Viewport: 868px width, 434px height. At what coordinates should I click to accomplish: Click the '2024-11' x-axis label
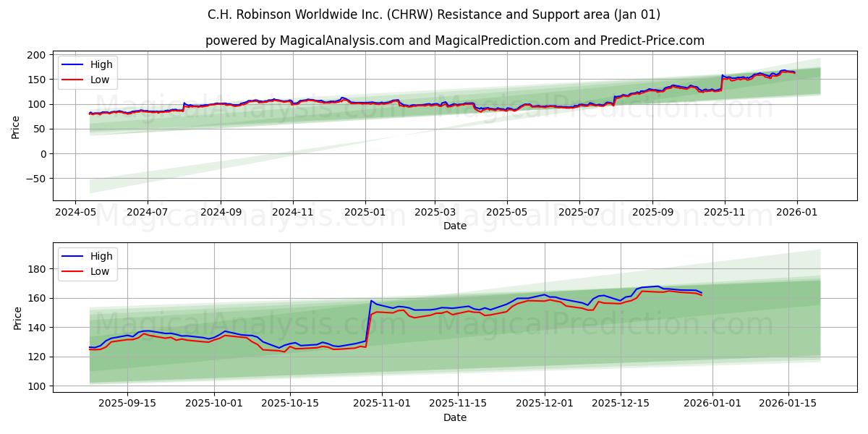[x=293, y=212]
